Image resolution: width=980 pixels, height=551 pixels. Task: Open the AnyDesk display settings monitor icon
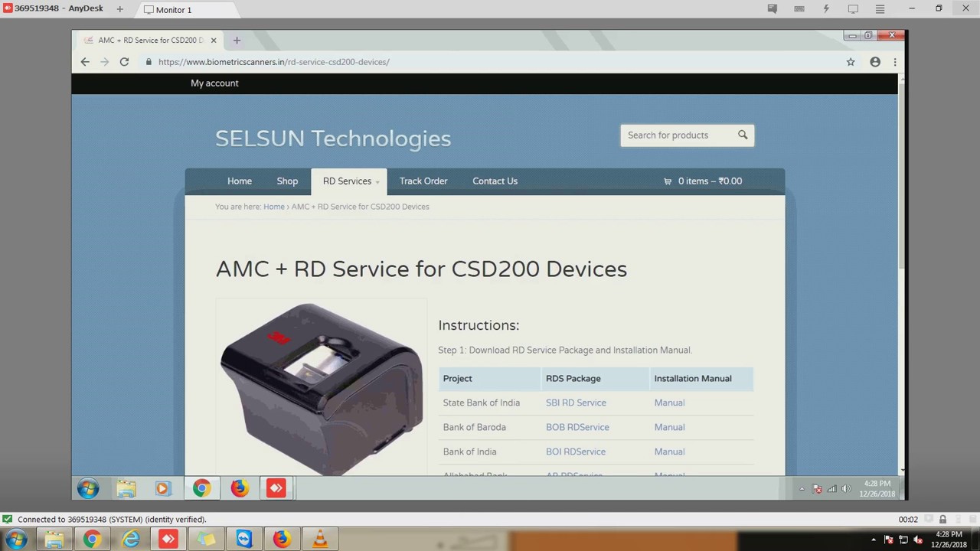853,9
